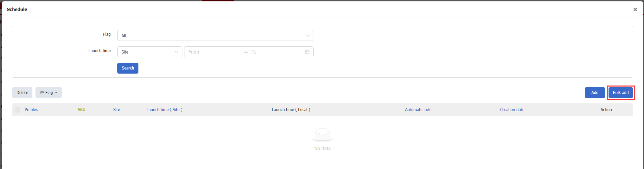Click the Delete button
644x169 pixels.
tap(22, 93)
